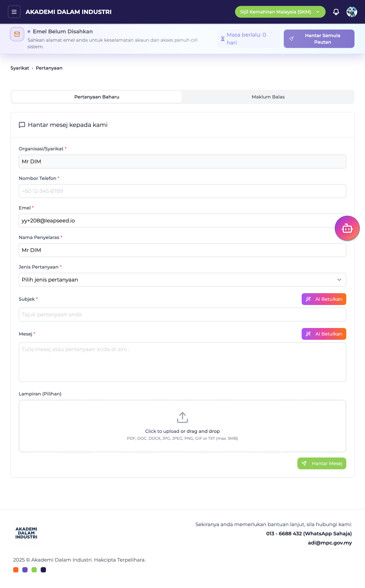Switch to the Maklum Balas tab
Screen dimensions: 365x588
click(268, 97)
